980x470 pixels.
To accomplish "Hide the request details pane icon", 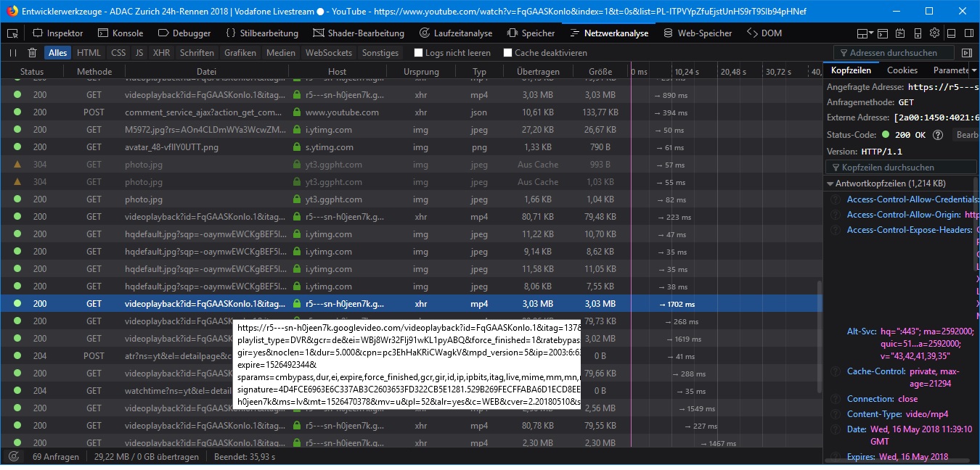I will (x=966, y=53).
